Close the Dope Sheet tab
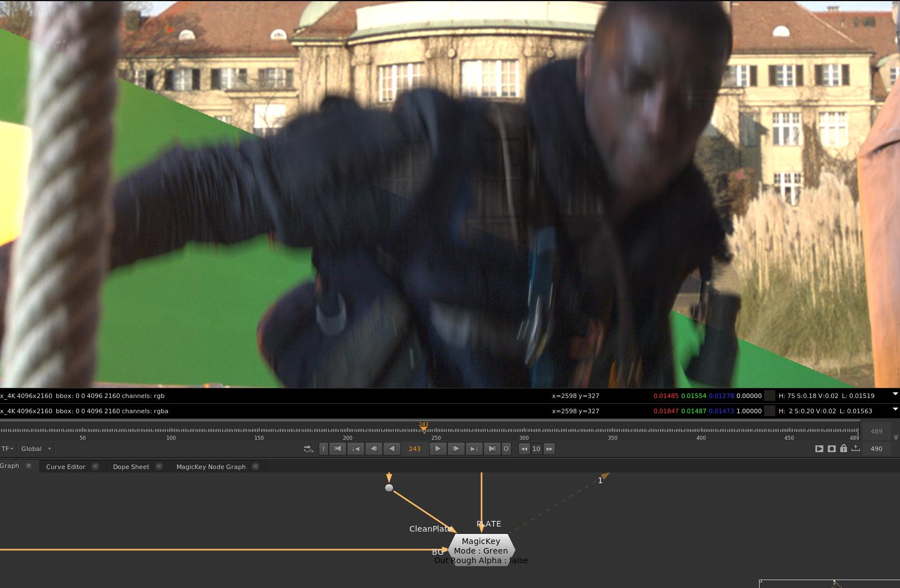This screenshot has width=900, height=588. click(x=159, y=466)
